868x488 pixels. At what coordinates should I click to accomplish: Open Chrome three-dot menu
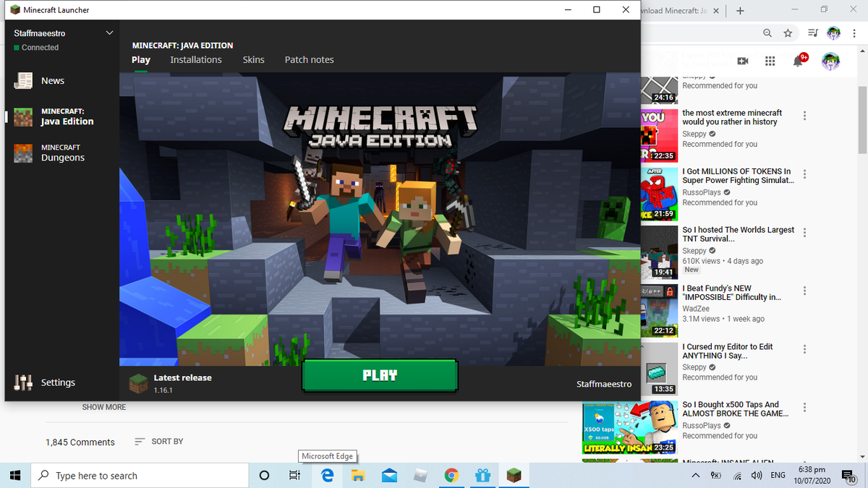pyautogui.click(x=854, y=33)
